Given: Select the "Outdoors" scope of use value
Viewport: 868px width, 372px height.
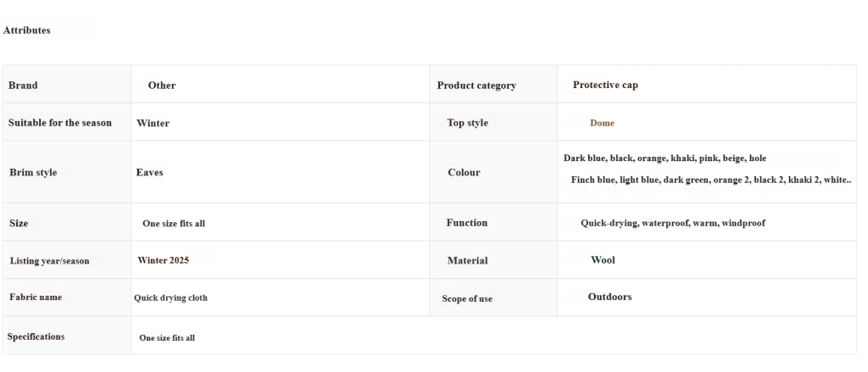Looking at the screenshot, I should 609,297.
